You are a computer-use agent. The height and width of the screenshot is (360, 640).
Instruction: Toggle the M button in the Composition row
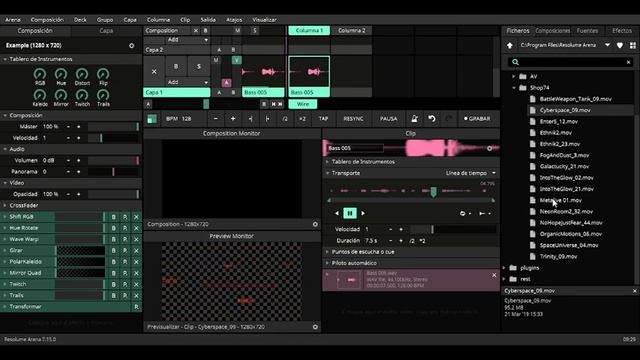pyautogui.click(x=238, y=31)
